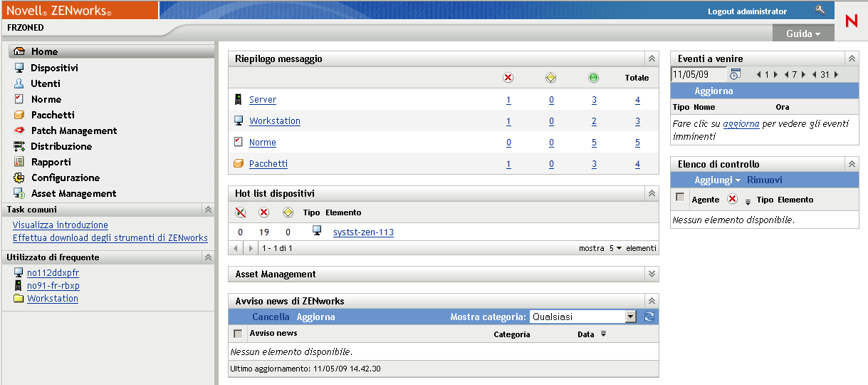Click the wrench icon next to Logout
This screenshot has height=385, width=868.
coord(820,10)
